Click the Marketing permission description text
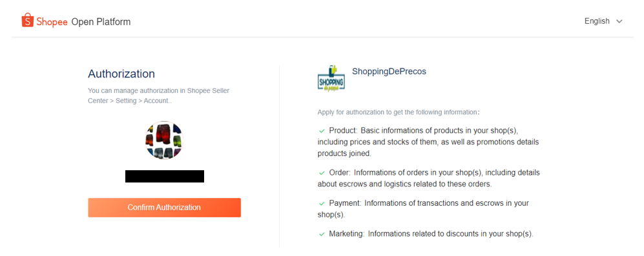 (426, 234)
